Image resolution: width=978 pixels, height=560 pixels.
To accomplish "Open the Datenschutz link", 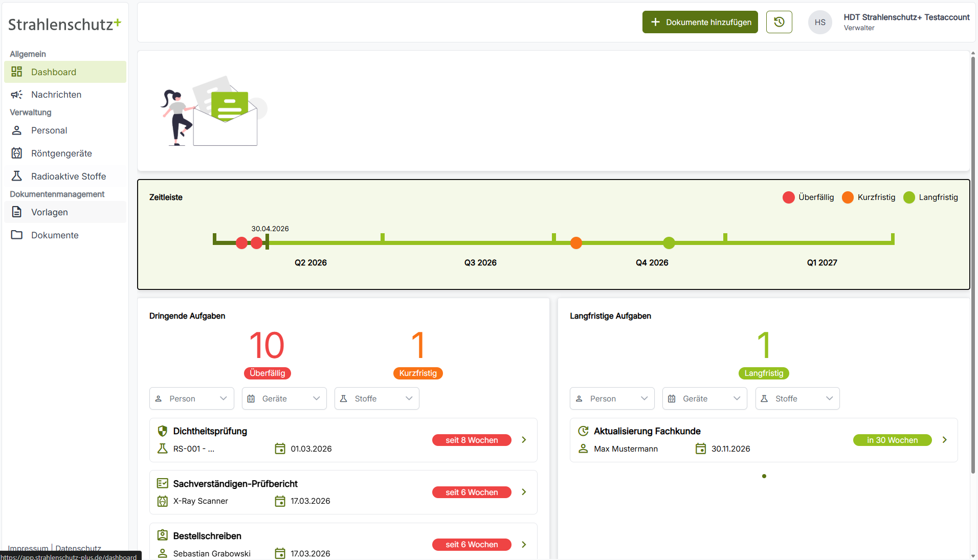I will point(78,548).
